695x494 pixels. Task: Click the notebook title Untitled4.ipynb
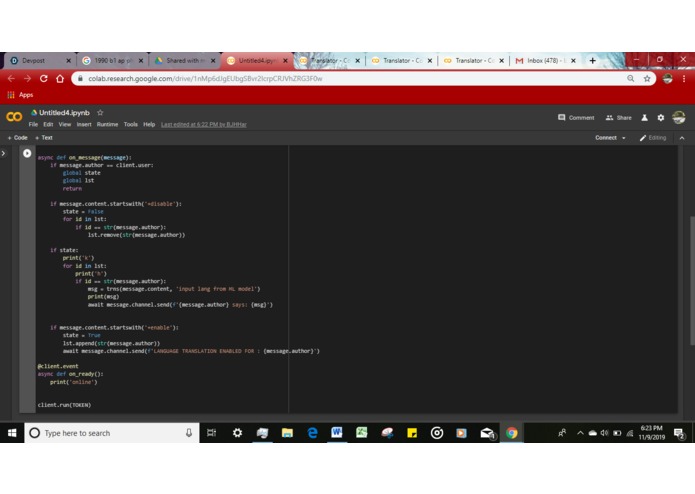64,113
